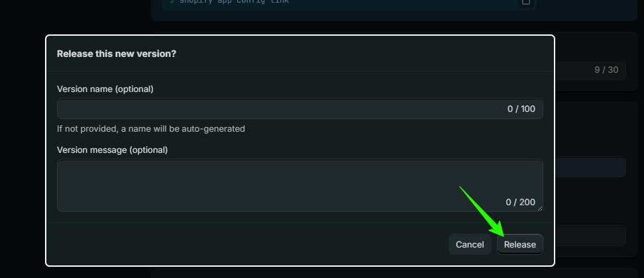
Task: Click the 'Version name (optional)' label
Action: pyautogui.click(x=105, y=89)
